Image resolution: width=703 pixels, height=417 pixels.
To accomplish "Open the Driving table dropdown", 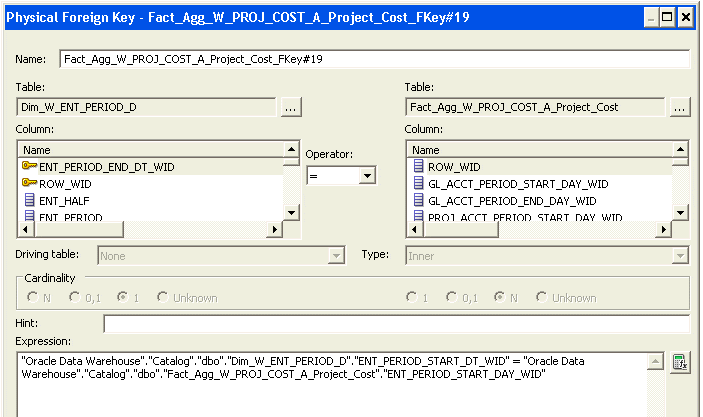I will [335, 256].
